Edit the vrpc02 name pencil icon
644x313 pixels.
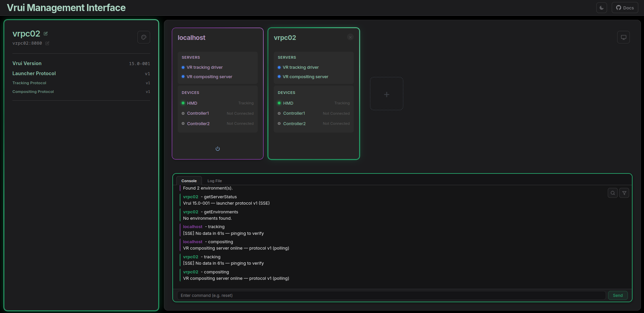(x=46, y=34)
